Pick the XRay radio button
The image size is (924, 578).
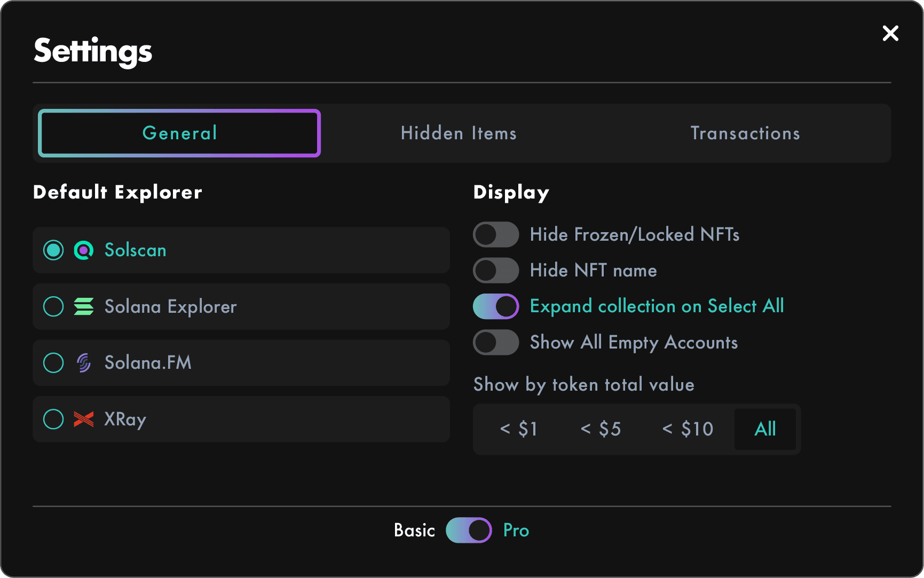(53, 419)
